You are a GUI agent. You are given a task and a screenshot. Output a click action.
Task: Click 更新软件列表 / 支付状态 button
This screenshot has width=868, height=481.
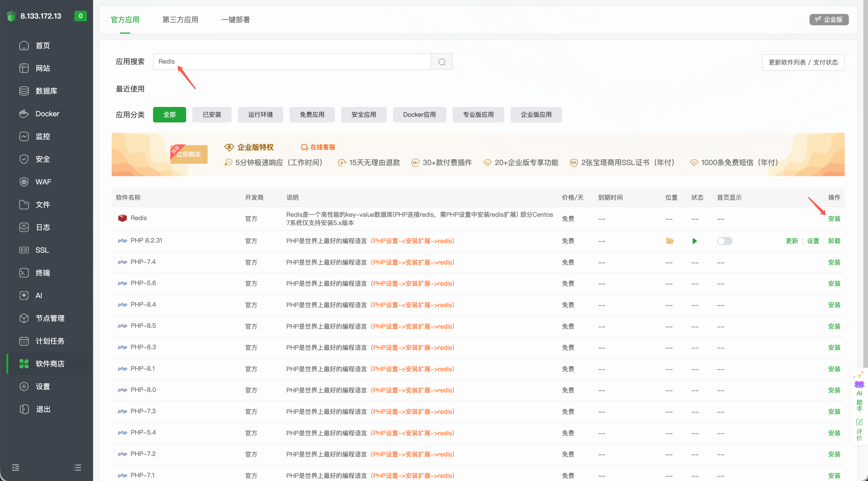803,62
